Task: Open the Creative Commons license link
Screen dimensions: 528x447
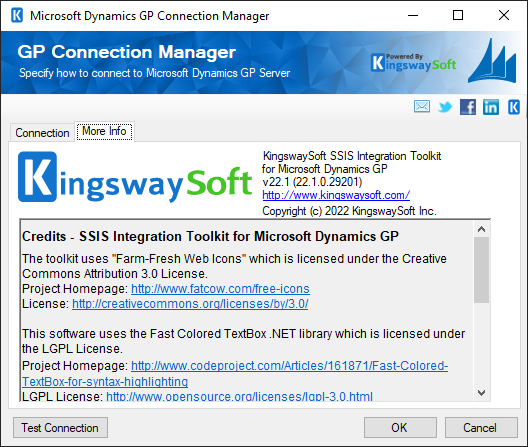Action: [190, 304]
